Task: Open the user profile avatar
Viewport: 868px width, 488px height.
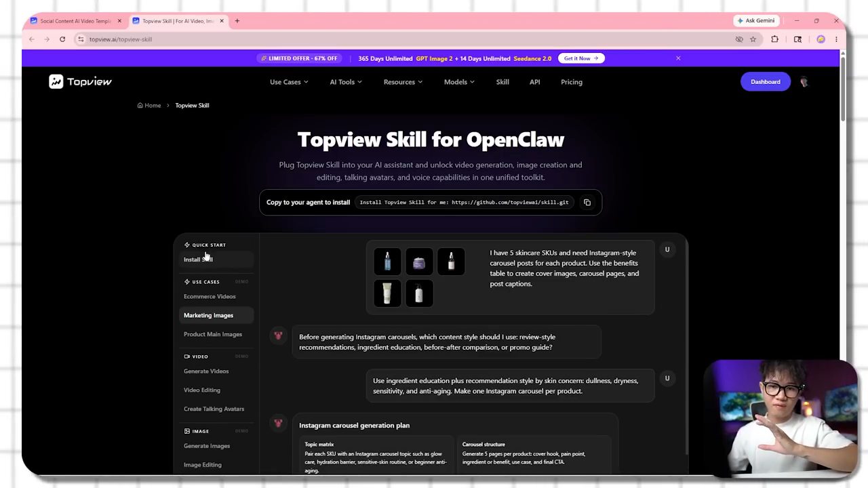Action: click(x=804, y=82)
